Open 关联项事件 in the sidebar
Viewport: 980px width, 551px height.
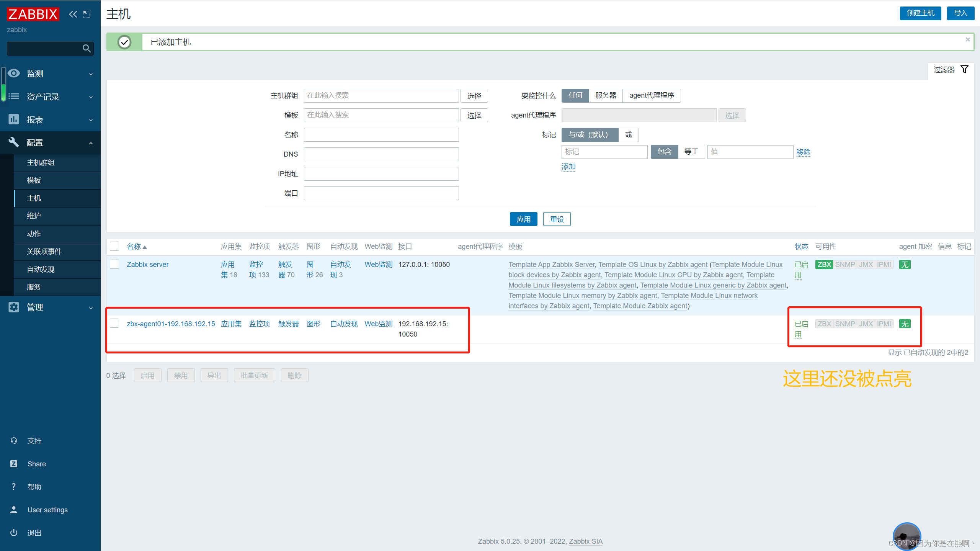tap(57, 252)
